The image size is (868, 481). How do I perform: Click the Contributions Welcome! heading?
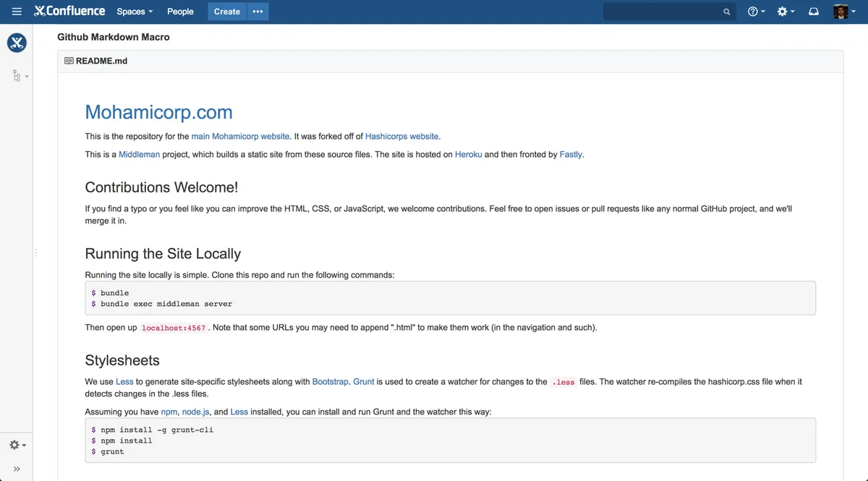[x=161, y=187]
